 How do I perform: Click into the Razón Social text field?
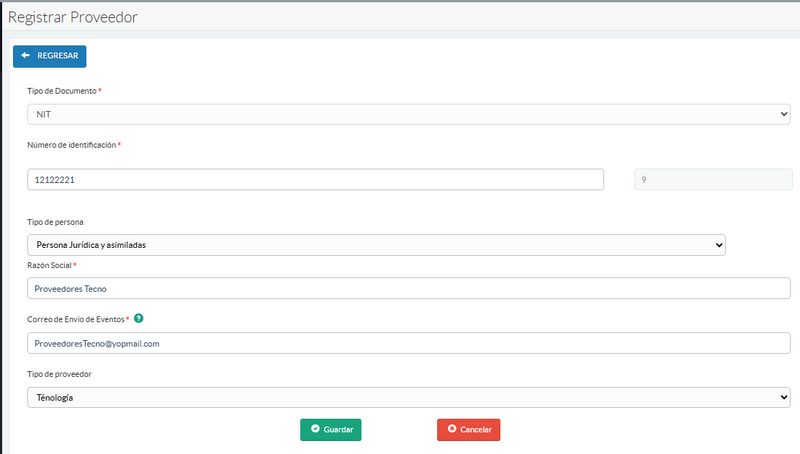(408, 288)
